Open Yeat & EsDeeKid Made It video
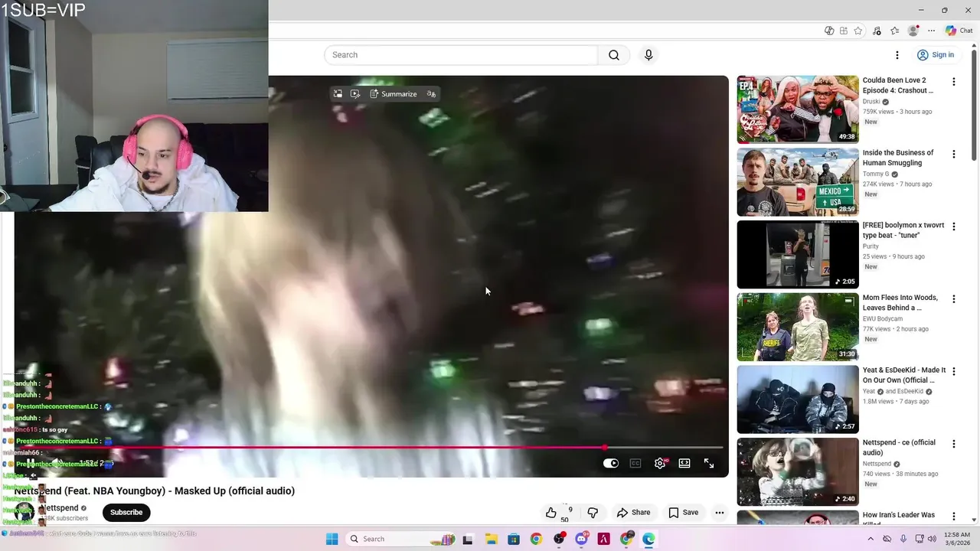This screenshot has width=980, height=551. click(x=798, y=399)
